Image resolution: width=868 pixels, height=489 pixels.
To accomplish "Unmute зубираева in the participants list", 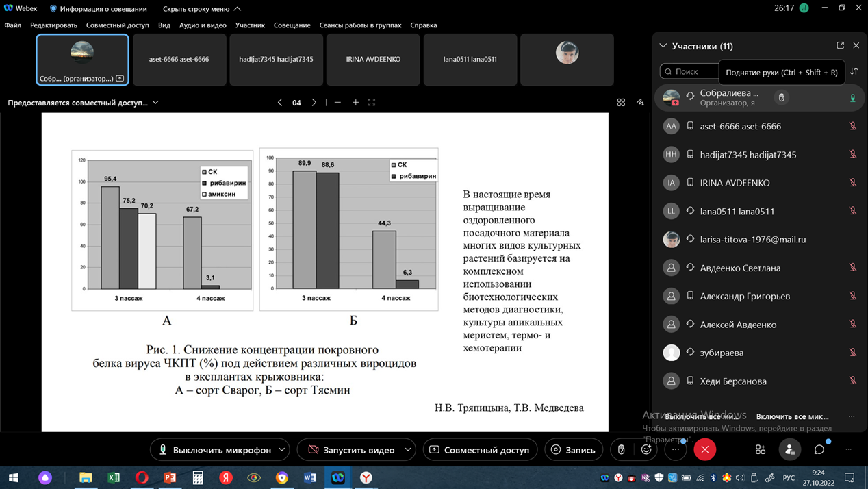I will coord(853,353).
